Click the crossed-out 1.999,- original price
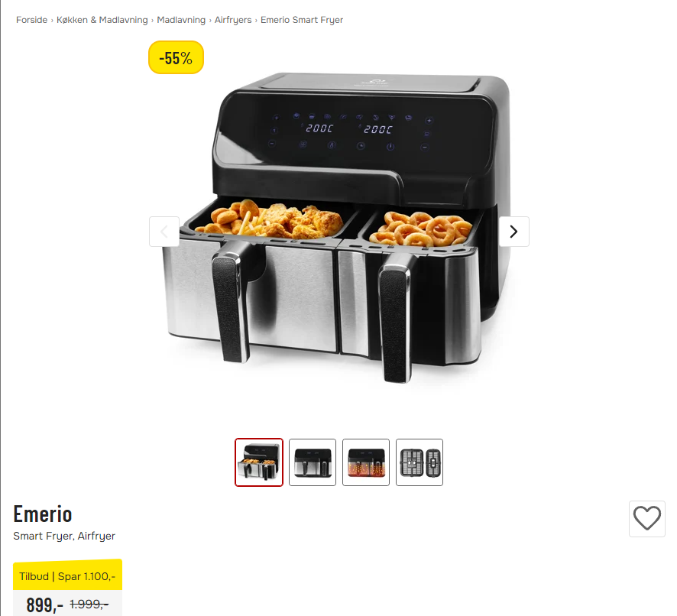This screenshot has height=616, width=677. (x=89, y=604)
